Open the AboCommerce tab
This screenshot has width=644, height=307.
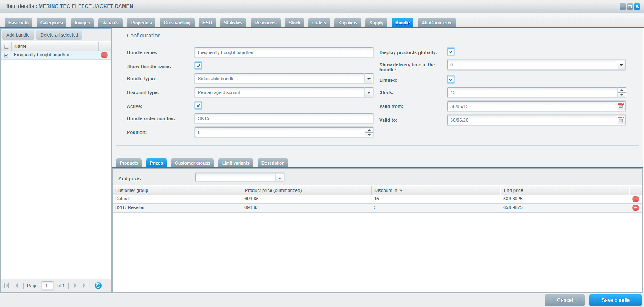[437, 23]
